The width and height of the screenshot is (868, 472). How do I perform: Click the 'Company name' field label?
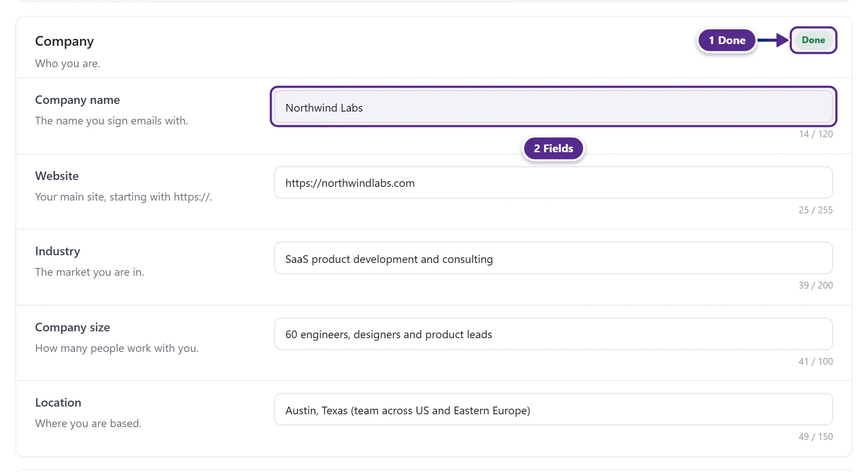77,100
